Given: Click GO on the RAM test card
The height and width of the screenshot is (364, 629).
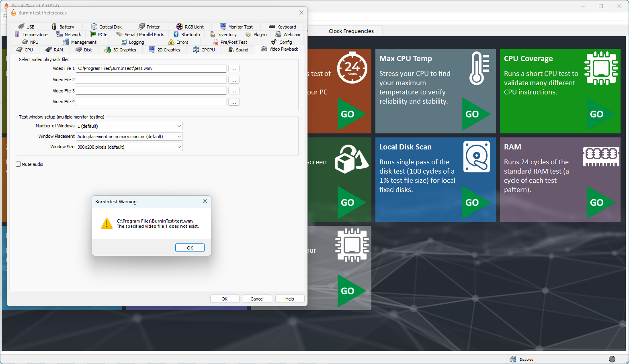Looking at the screenshot, I should [601, 202].
